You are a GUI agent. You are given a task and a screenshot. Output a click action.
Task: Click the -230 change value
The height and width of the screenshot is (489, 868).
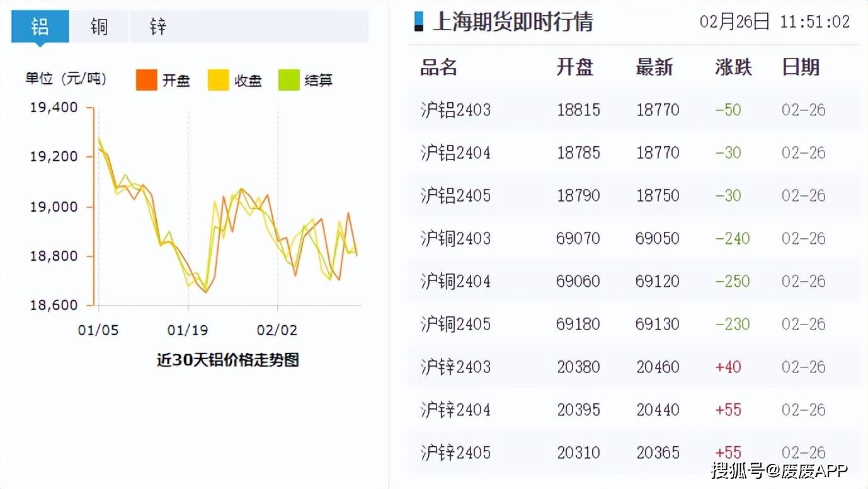point(733,325)
